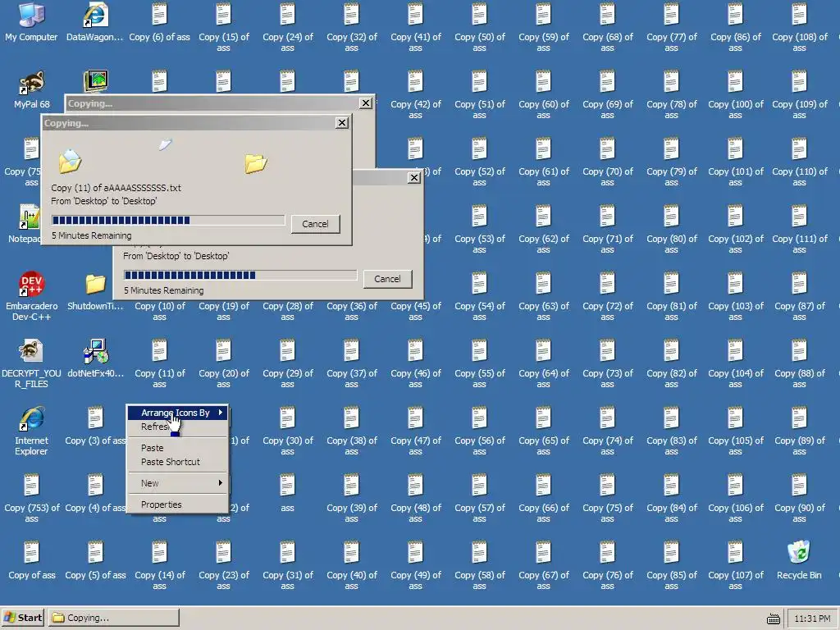Close the topmost-positioned background Copying dialog
Screen dimensions: 840x630
365,103
